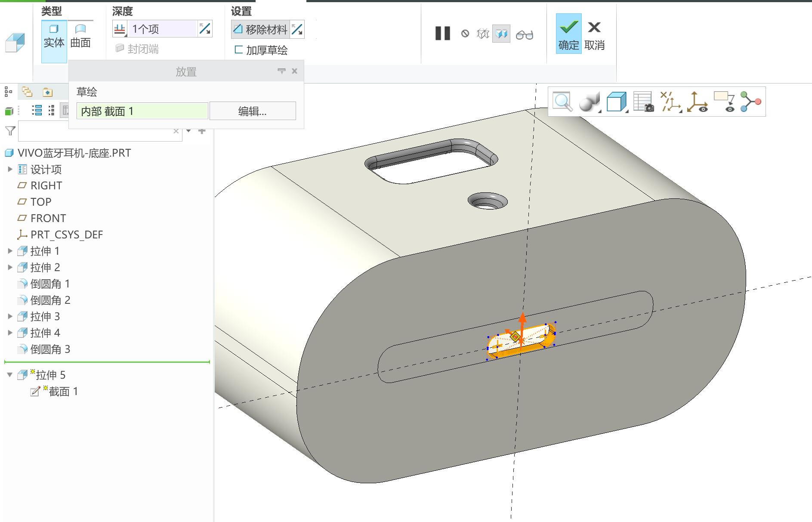Flip the remove-material side icon

(297, 29)
